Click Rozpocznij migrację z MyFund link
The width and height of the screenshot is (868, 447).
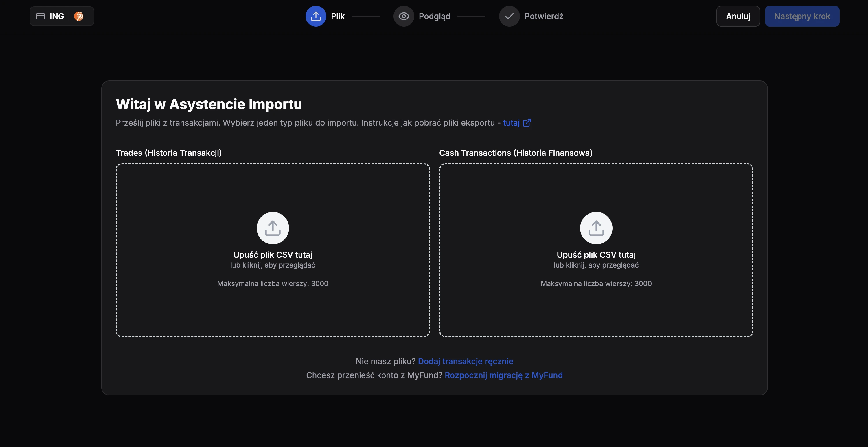(x=504, y=375)
